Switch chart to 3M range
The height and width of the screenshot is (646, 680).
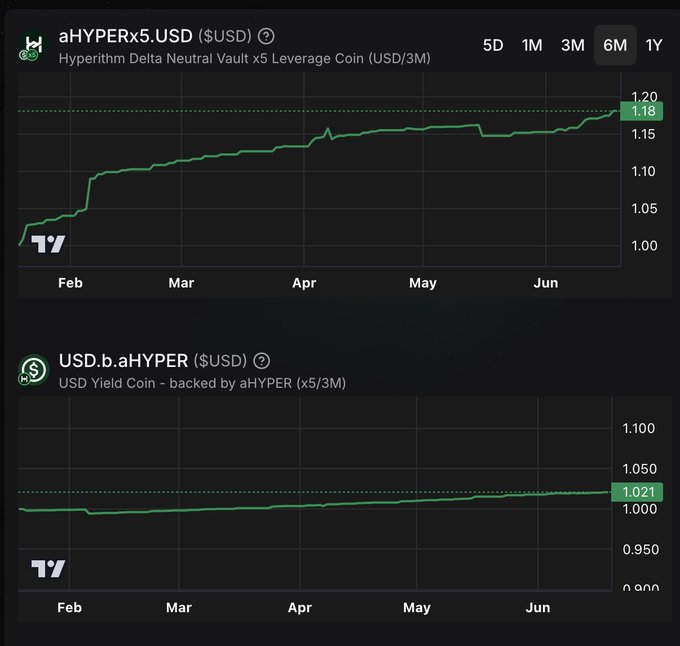pos(572,45)
